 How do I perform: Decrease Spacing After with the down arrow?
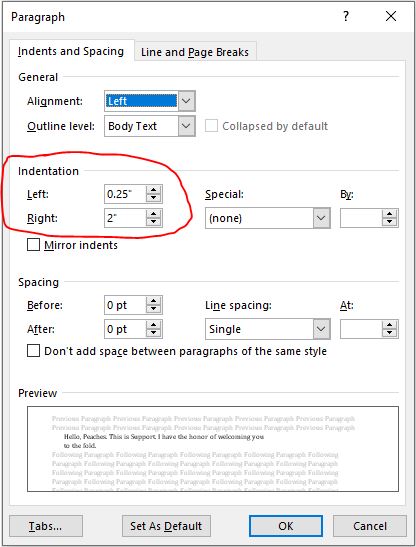154,333
